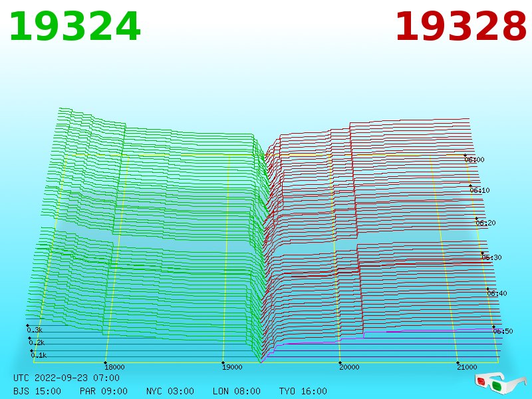The width and height of the screenshot is (532, 399).
Task: Click the 06:40 time axis marker
Action: pyautogui.click(x=497, y=293)
